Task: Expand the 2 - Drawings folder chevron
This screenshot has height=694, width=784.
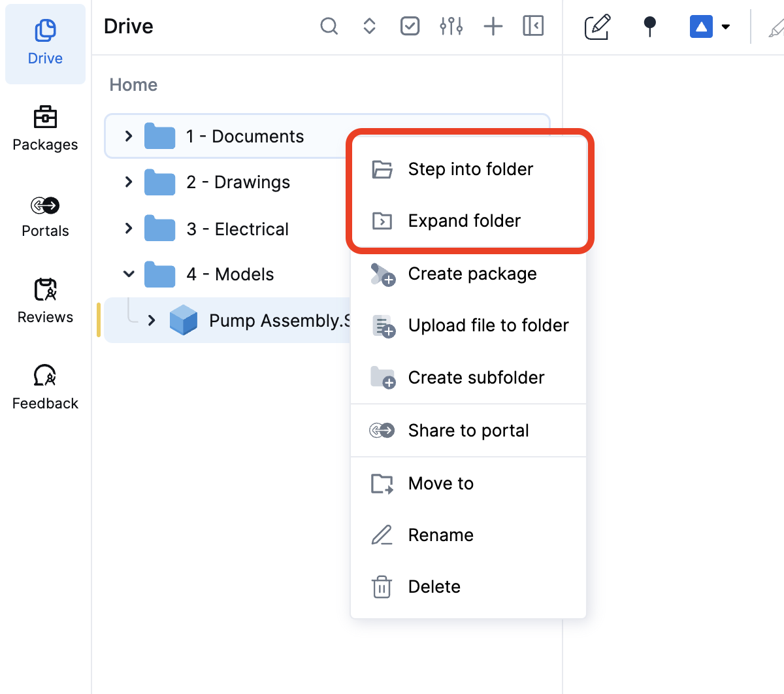Action: pyautogui.click(x=129, y=182)
